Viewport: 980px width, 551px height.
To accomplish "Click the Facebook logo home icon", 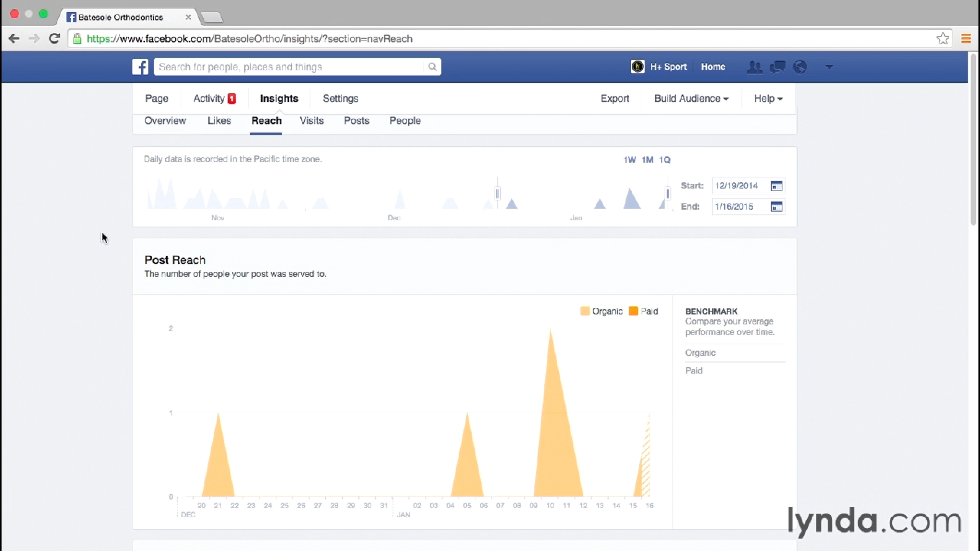I will coord(140,67).
